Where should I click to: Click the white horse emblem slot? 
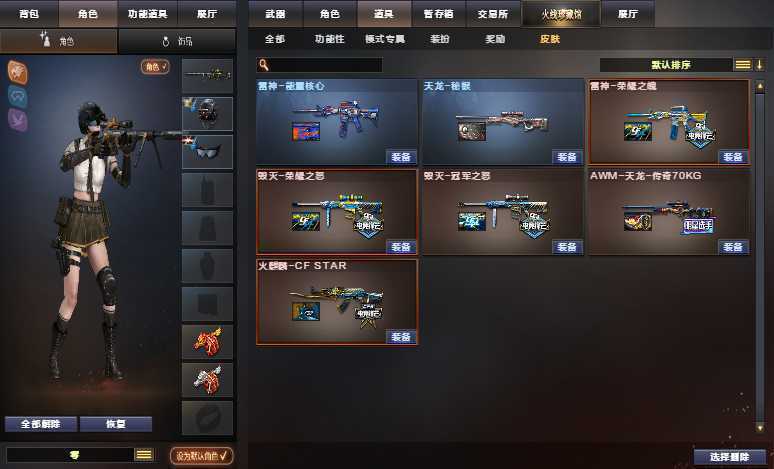click(x=207, y=380)
